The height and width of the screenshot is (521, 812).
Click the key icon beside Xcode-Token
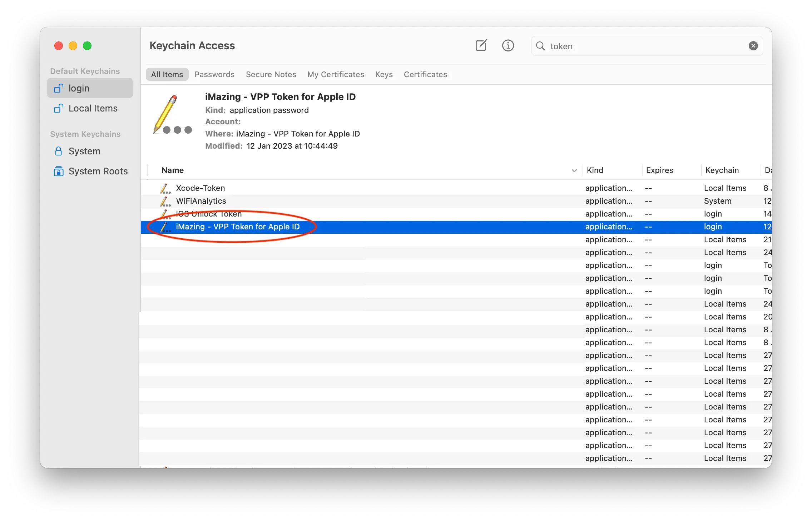pos(165,188)
